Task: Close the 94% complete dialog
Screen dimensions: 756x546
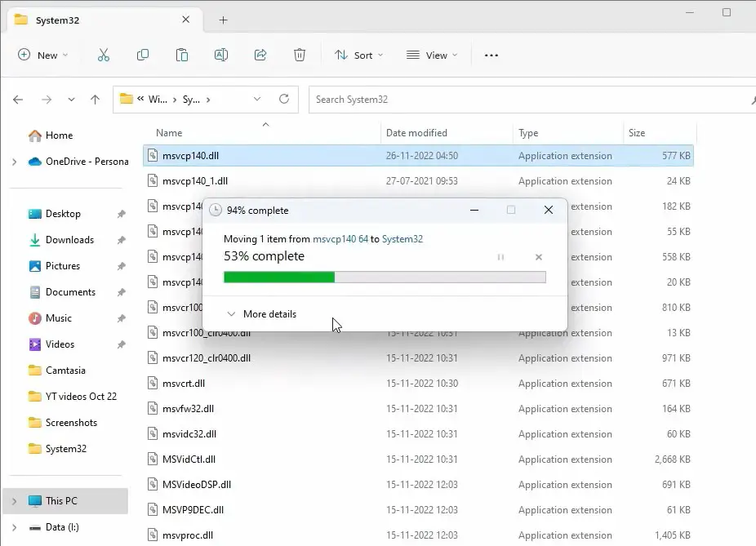Action: point(548,210)
